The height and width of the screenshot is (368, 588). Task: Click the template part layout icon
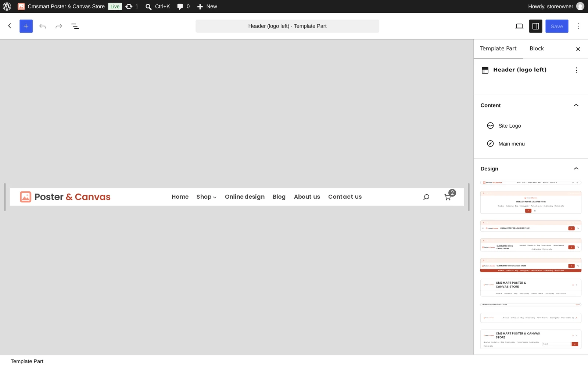tap(485, 70)
